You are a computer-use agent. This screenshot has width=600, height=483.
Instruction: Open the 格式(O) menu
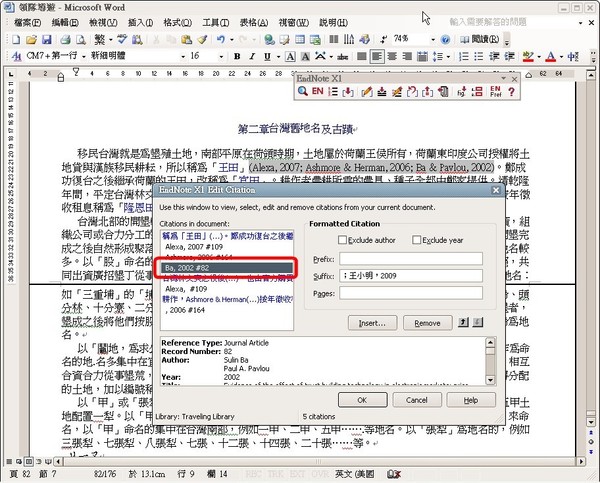coord(178,23)
